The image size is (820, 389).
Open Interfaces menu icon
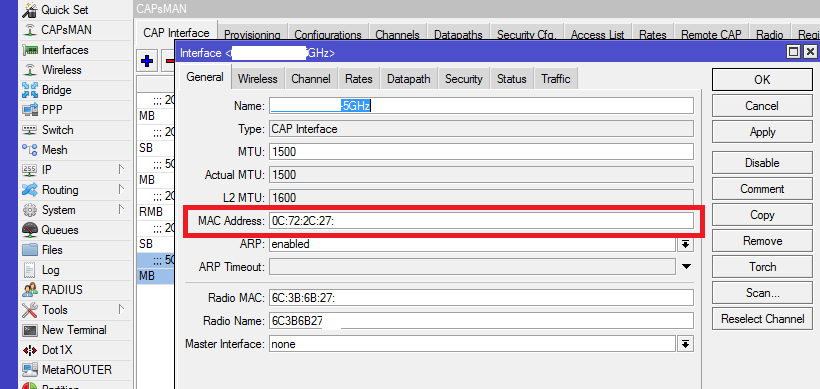30,50
